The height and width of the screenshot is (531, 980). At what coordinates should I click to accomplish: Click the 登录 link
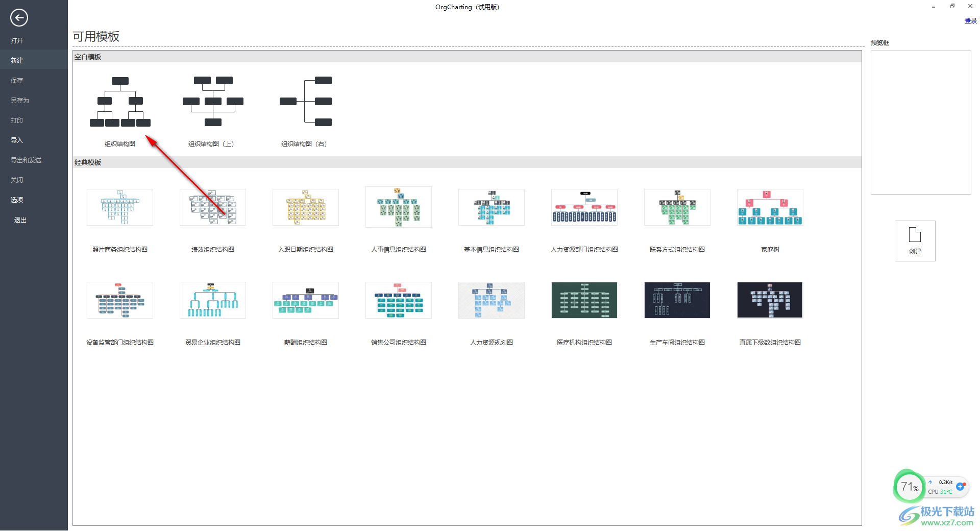coord(970,21)
